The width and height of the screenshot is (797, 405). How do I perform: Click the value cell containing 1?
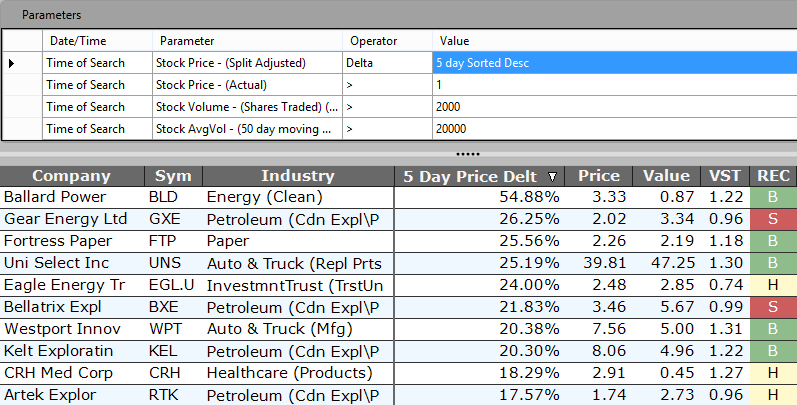[615, 85]
